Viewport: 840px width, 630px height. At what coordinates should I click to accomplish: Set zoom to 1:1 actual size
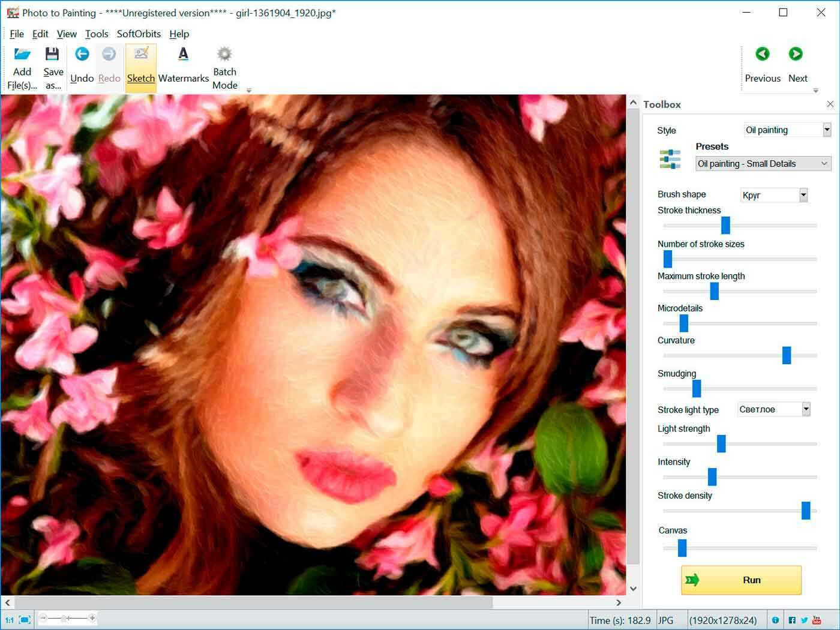click(9, 618)
